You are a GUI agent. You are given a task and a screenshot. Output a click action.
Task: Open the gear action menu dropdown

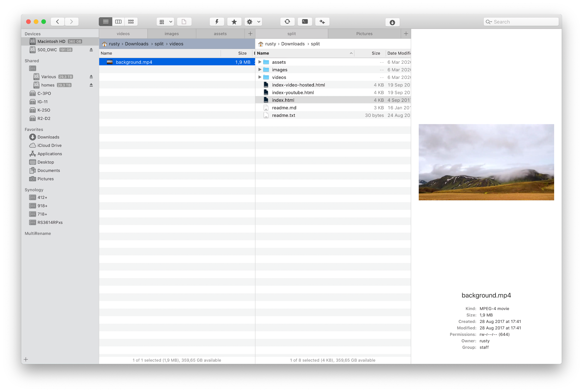(x=253, y=22)
